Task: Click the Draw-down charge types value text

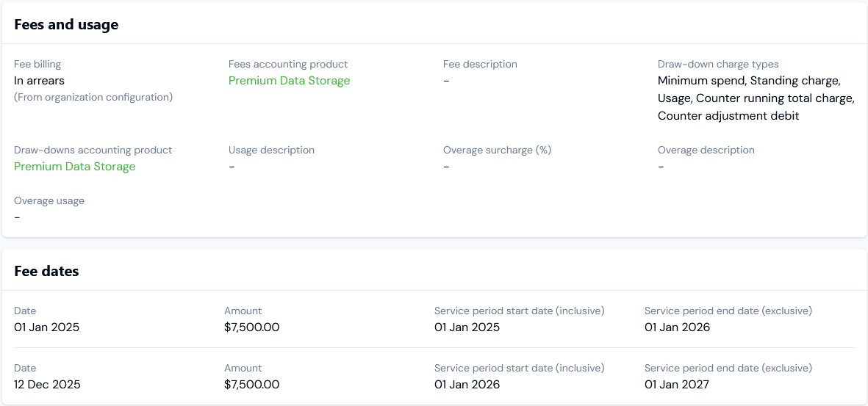Action: tap(756, 98)
